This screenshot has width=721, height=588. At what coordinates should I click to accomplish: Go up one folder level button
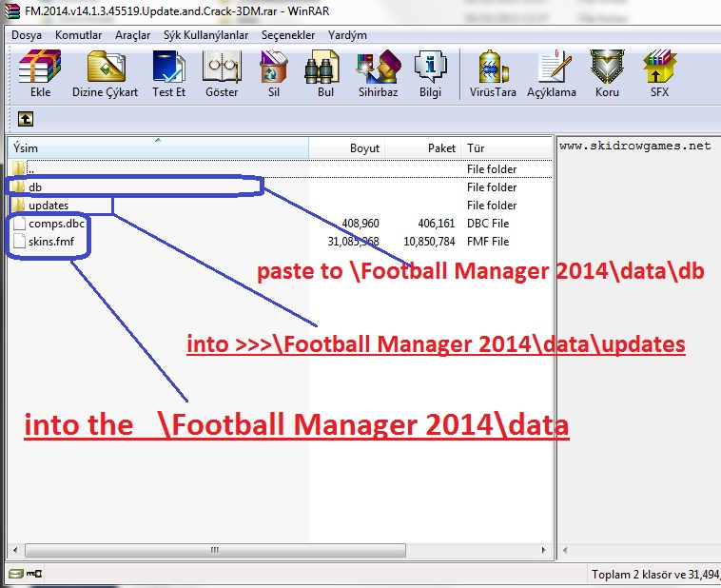(x=26, y=119)
